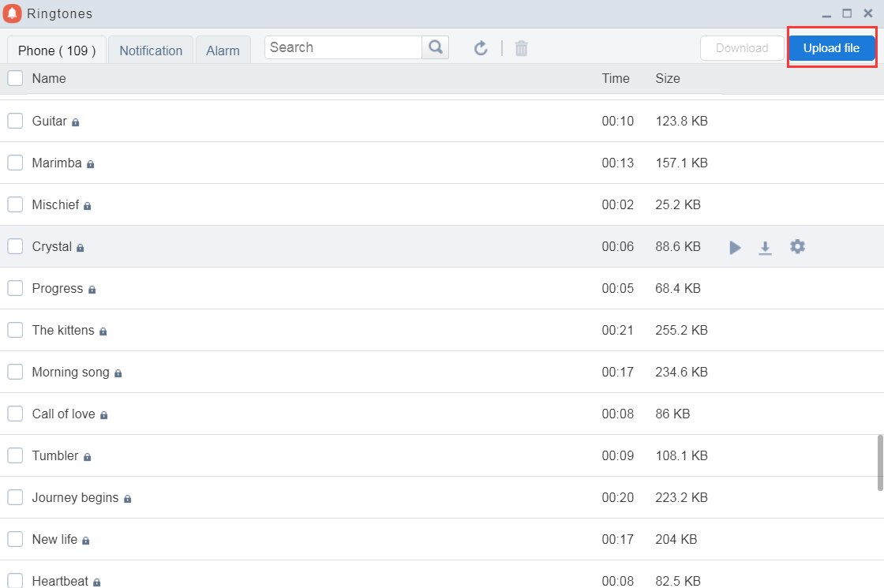Viewport: 884px width, 588px height.
Task: Click the search magnifier icon
Action: [x=435, y=47]
